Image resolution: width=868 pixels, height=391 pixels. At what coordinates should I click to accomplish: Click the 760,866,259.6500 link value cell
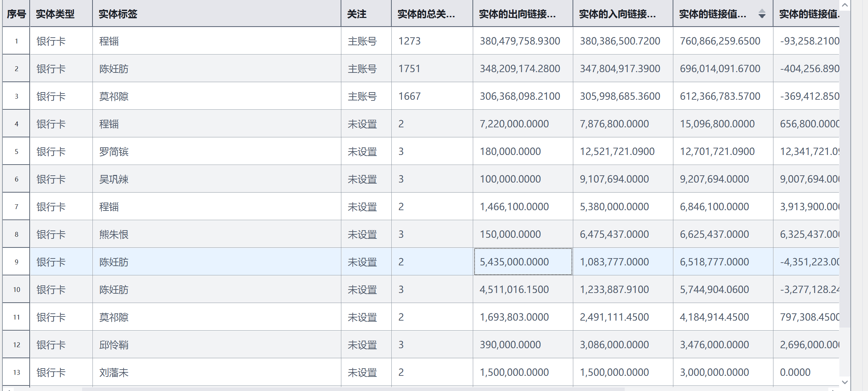[723, 41]
